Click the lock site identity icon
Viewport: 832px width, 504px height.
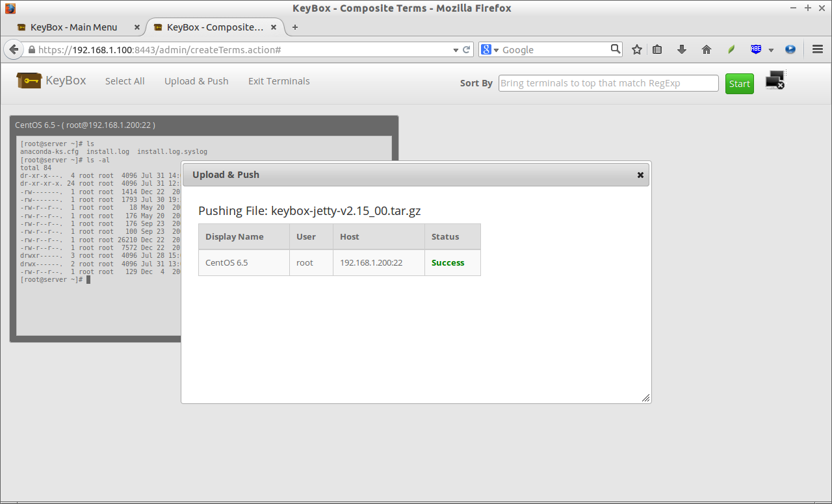[31, 50]
